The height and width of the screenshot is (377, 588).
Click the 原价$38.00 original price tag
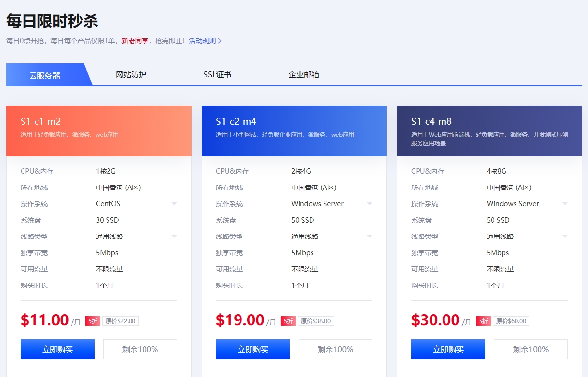click(316, 321)
